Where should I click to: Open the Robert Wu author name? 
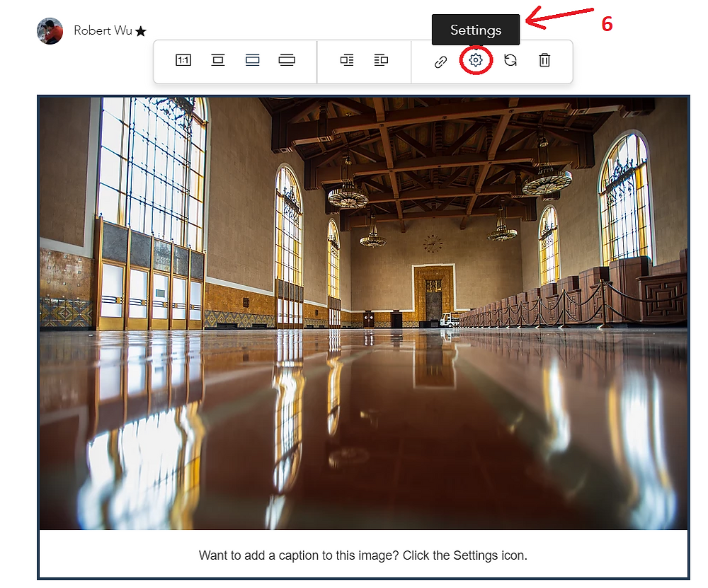pyautogui.click(x=103, y=30)
